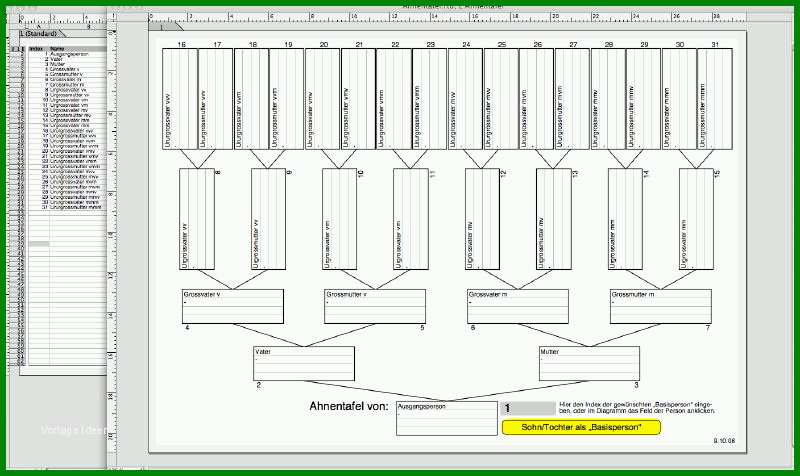Choose the Vater box numbered 2
This screenshot has height=476, width=800.
304,363
